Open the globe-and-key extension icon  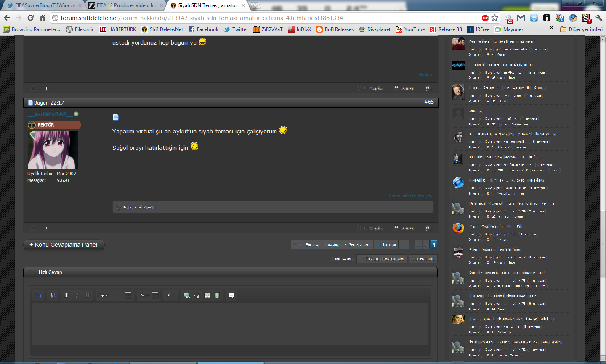click(573, 18)
